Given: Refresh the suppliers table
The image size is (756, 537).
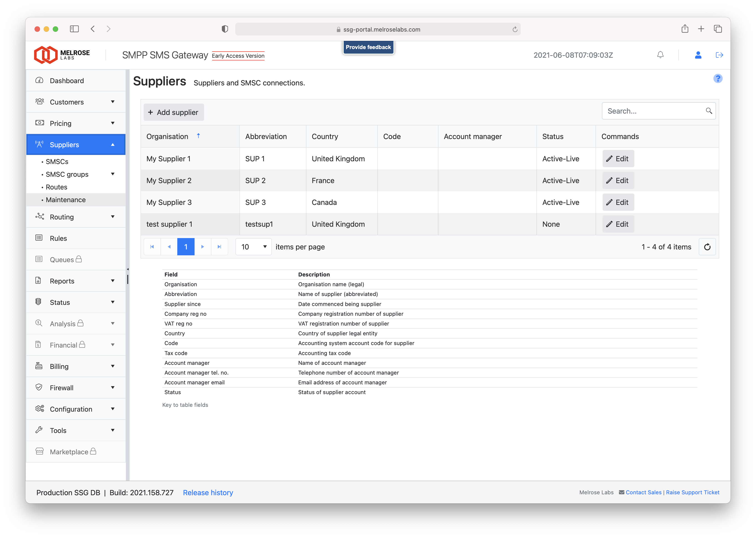Looking at the screenshot, I should coord(707,247).
